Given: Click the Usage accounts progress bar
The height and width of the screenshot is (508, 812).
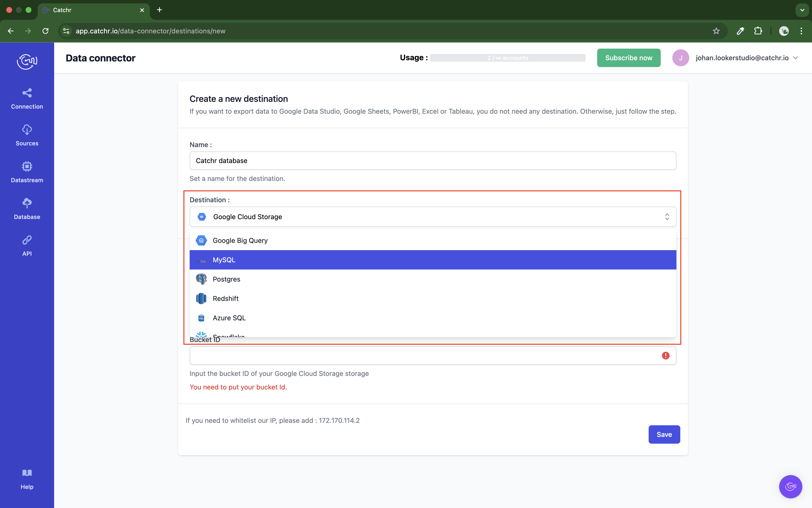Looking at the screenshot, I should tap(508, 58).
